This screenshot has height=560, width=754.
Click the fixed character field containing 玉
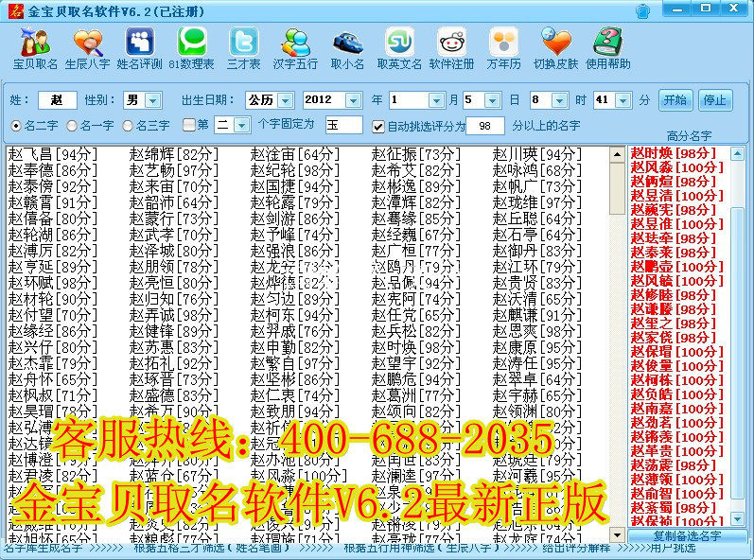point(343,125)
